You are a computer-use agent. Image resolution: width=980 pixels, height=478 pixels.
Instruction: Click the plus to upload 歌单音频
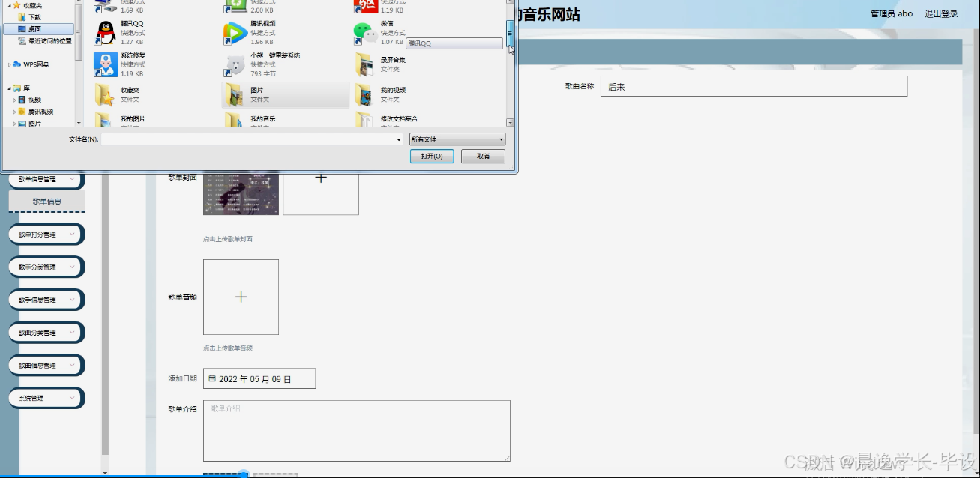(x=241, y=297)
